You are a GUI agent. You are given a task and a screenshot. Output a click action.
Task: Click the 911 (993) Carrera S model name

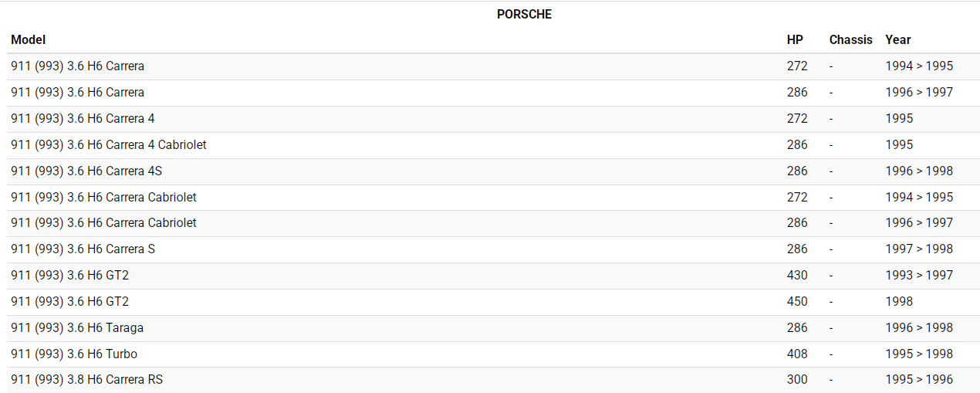83,249
